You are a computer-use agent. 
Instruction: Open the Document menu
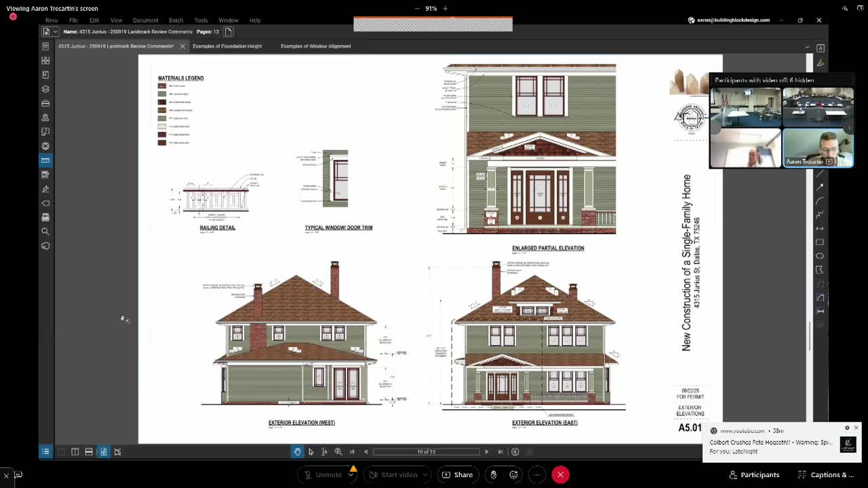[x=145, y=20]
